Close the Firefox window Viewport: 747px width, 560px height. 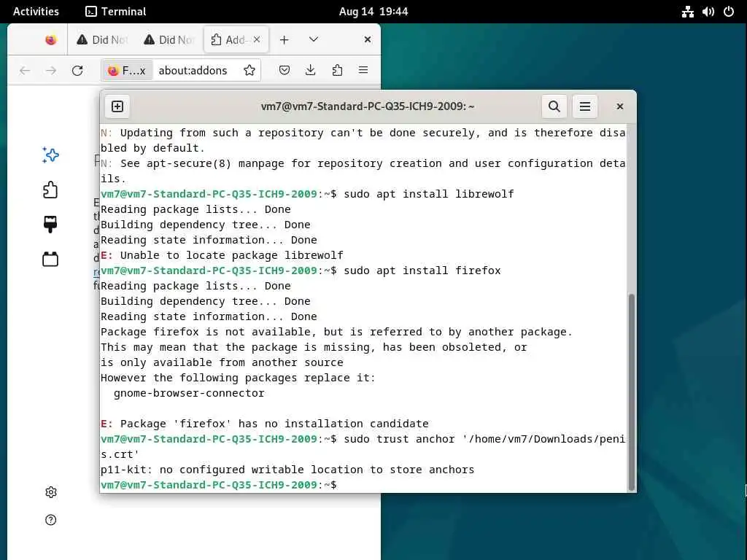pos(368,39)
